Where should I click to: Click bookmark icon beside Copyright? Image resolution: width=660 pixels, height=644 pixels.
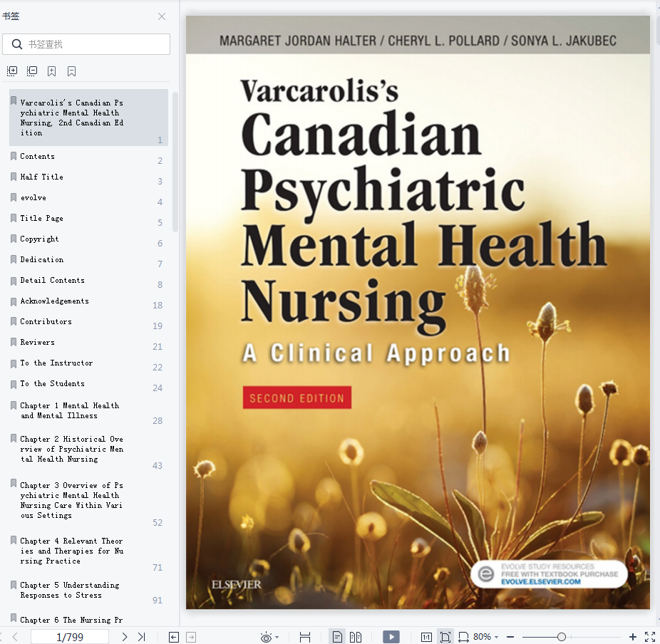pos(14,239)
